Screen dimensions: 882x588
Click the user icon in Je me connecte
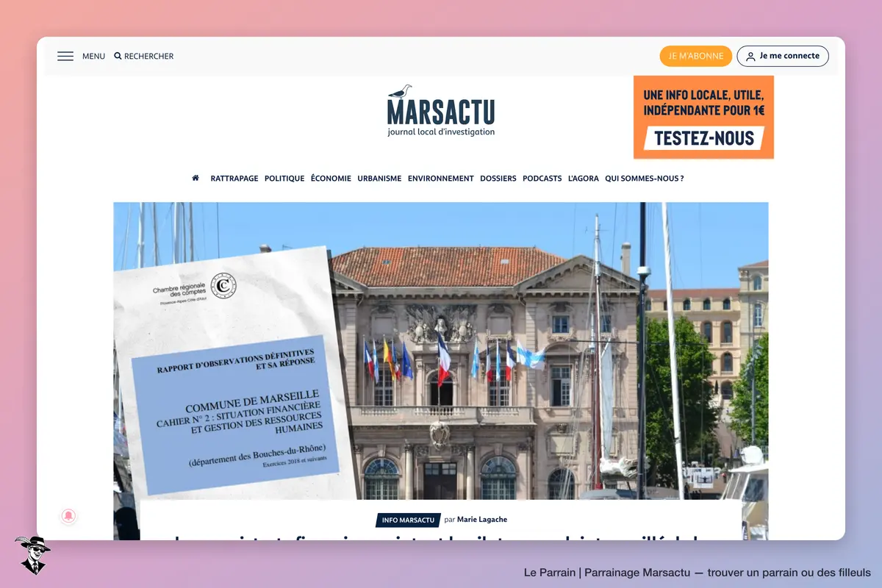pyautogui.click(x=750, y=57)
